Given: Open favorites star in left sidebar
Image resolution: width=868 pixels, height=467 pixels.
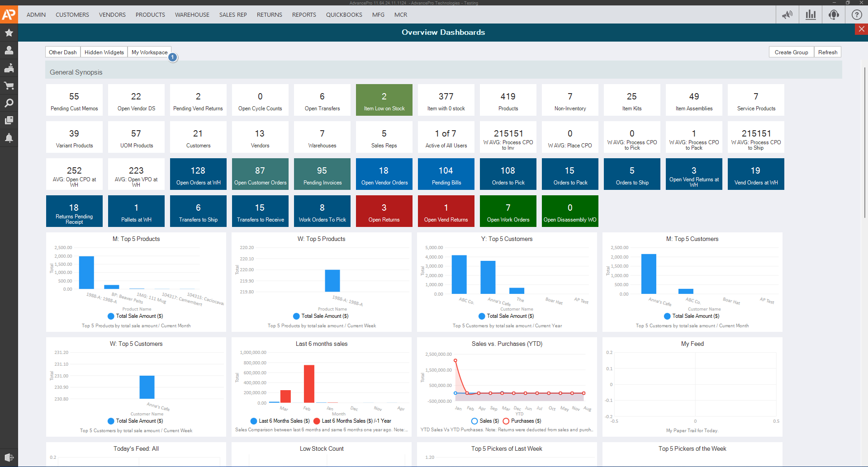Looking at the screenshot, I should [x=9, y=33].
